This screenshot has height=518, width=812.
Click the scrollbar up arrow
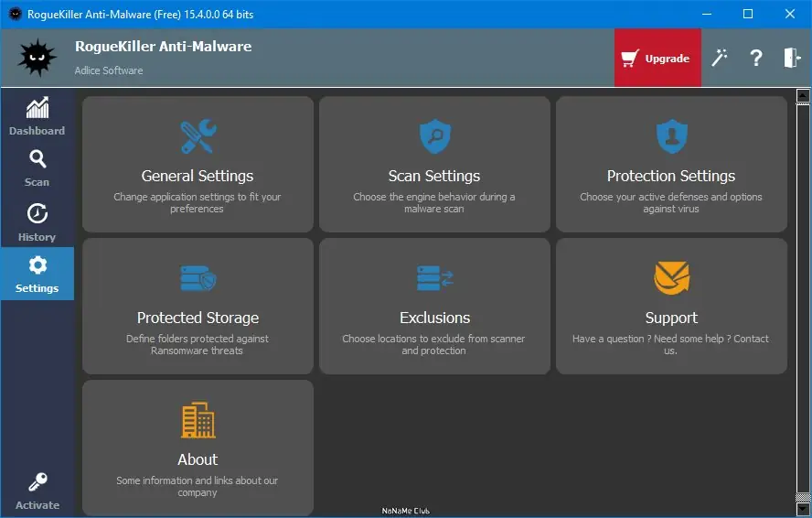(x=803, y=95)
